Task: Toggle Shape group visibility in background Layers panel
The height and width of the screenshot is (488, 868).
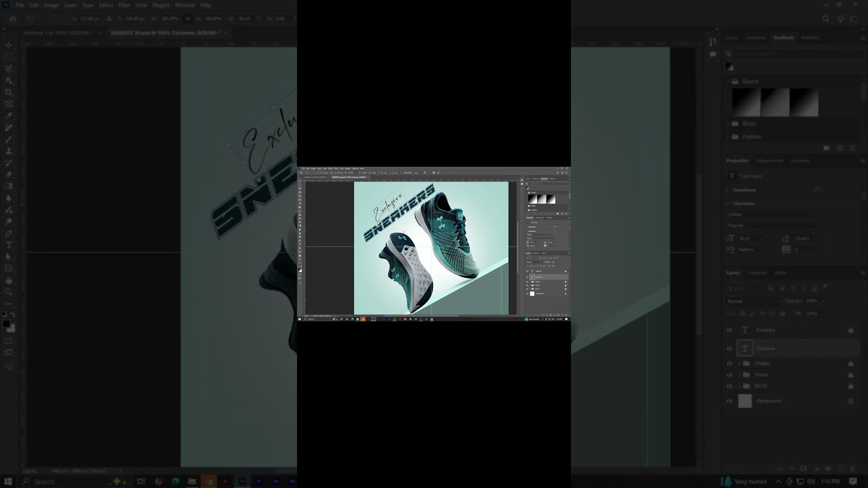Action: (730, 375)
